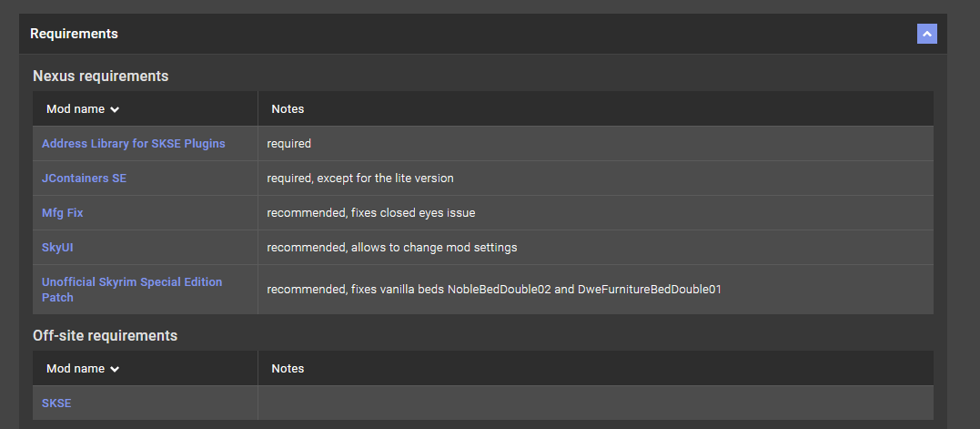Open the Mfg Fix mod link
This screenshot has height=429, width=980.
[x=63, y=213]
